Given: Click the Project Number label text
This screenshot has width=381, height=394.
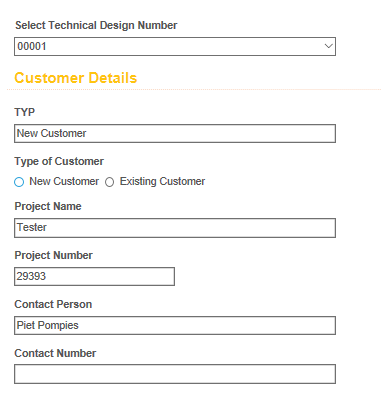Looking at the screenshot, I should 53,255.
